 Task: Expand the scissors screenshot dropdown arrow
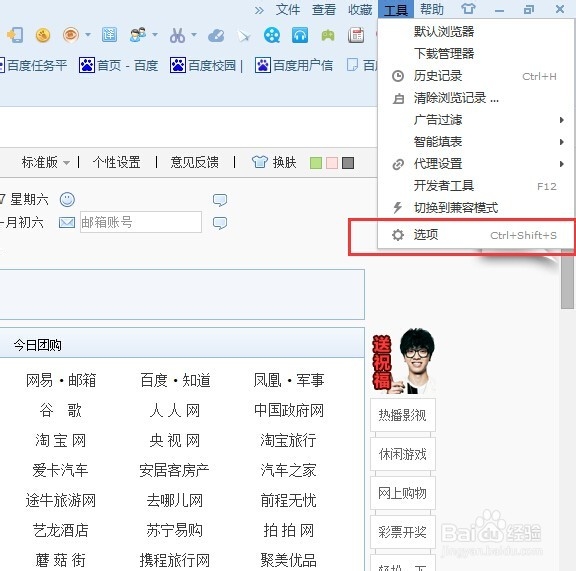pyautogui.click(x=194, y=35)
